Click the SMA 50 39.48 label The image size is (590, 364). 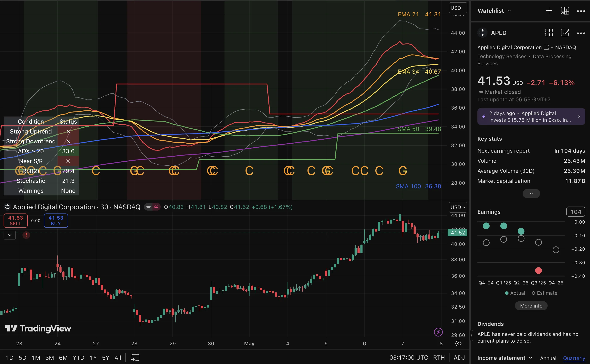419,129
